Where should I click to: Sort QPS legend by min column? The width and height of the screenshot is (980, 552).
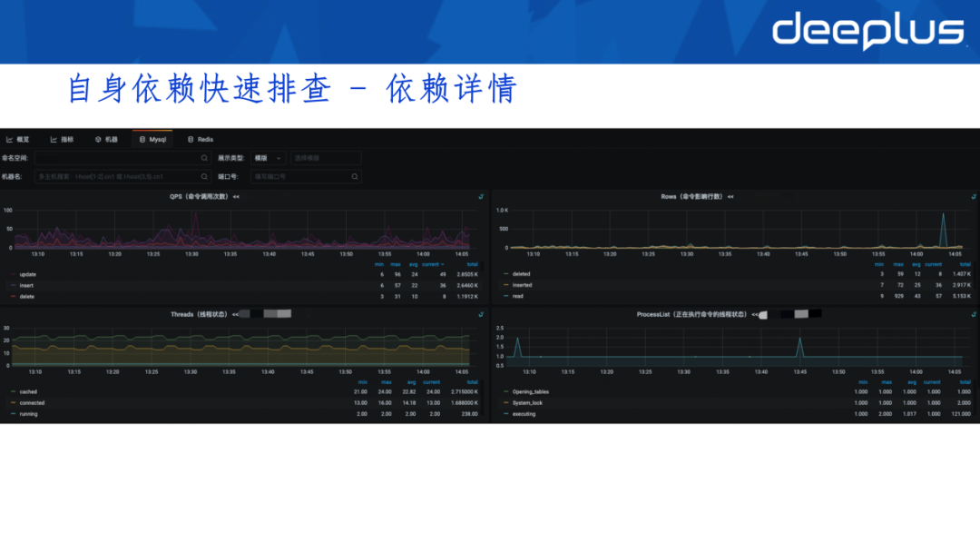point(378,264)
